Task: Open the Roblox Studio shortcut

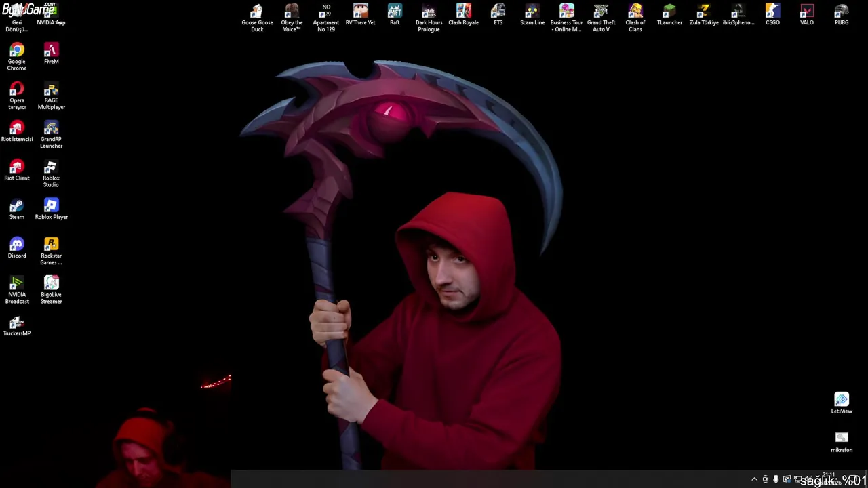Action: click(51, 174)
